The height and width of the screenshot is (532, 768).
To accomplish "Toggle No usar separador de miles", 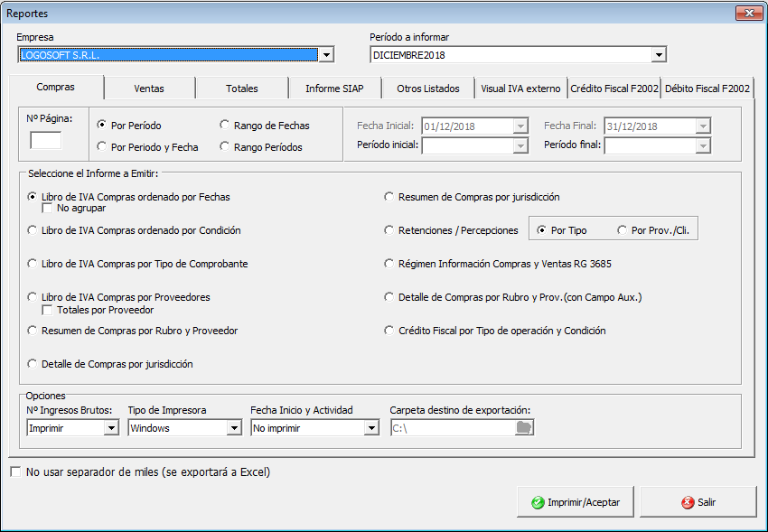I will 14,471.
